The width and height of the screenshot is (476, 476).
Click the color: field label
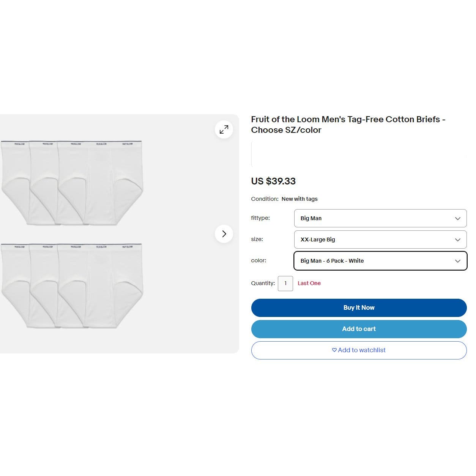(x=258, y=260)
